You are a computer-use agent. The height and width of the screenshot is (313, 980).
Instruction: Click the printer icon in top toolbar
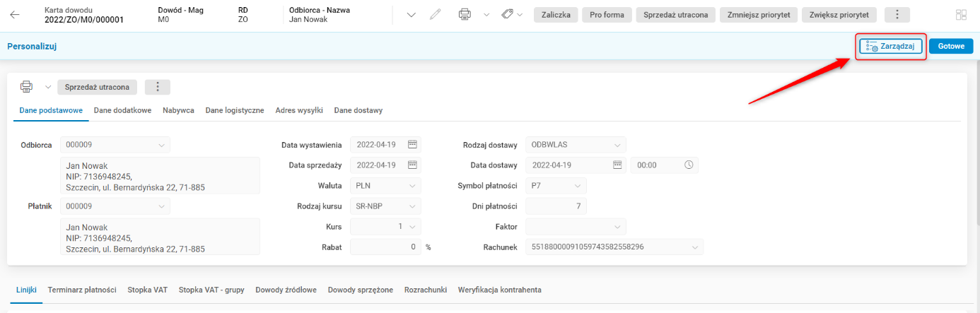click(465, 15)
